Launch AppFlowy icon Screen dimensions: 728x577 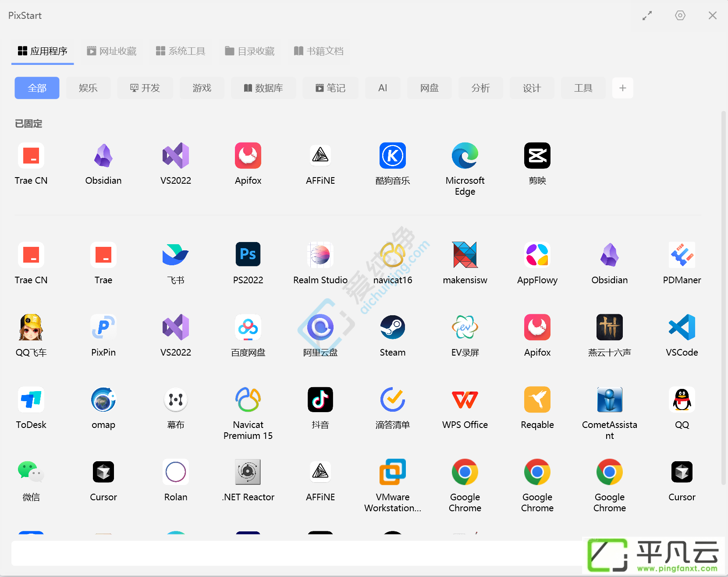tap(537, 255)
